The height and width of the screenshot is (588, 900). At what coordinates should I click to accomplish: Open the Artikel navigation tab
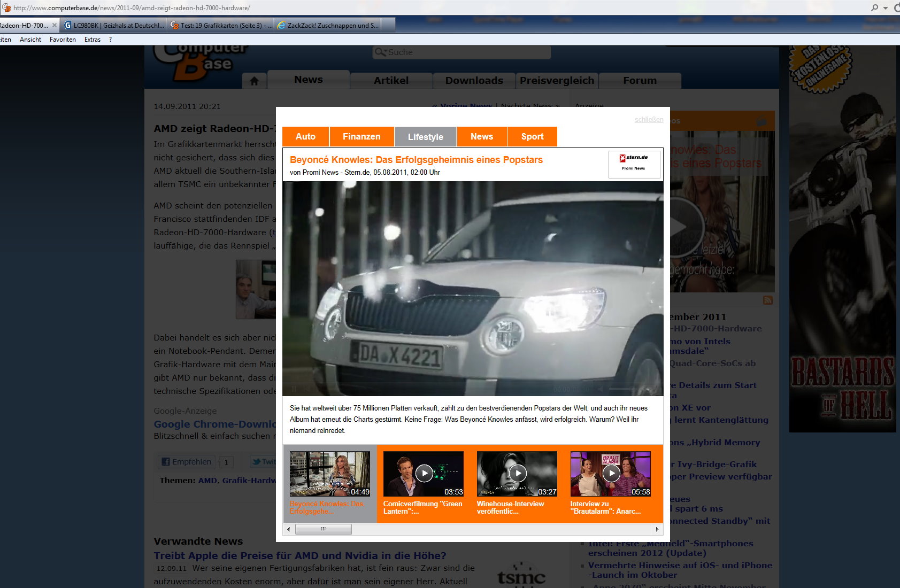pos(391,81)
